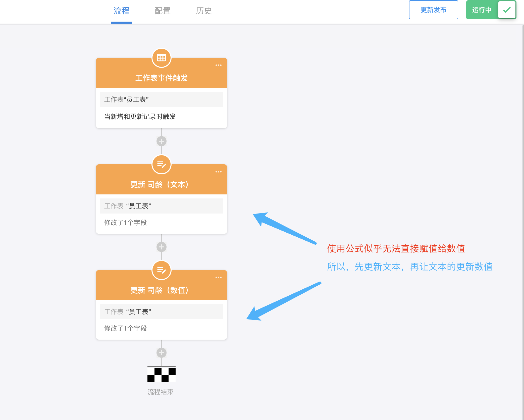Add node after 工作表事件触发 with plus

pos(161,141)
